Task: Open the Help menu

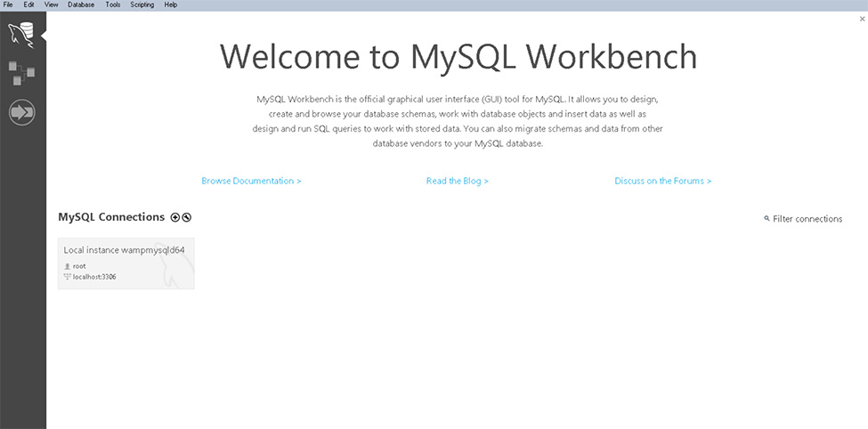Action: pos(171,4)
